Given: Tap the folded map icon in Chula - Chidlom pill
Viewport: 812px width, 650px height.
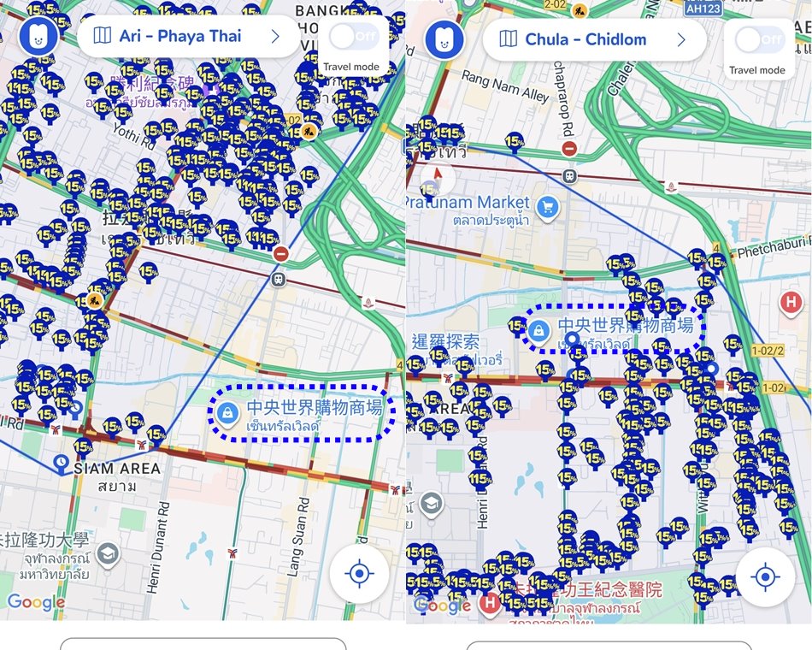Looking at the screenshot, I should pyautogui.click(x=508, y=38).
